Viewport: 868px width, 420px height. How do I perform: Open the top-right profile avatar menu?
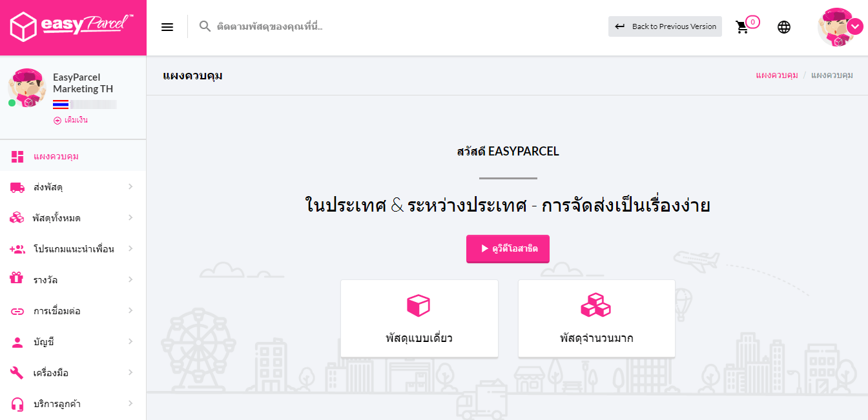click(x=839, y=28)
